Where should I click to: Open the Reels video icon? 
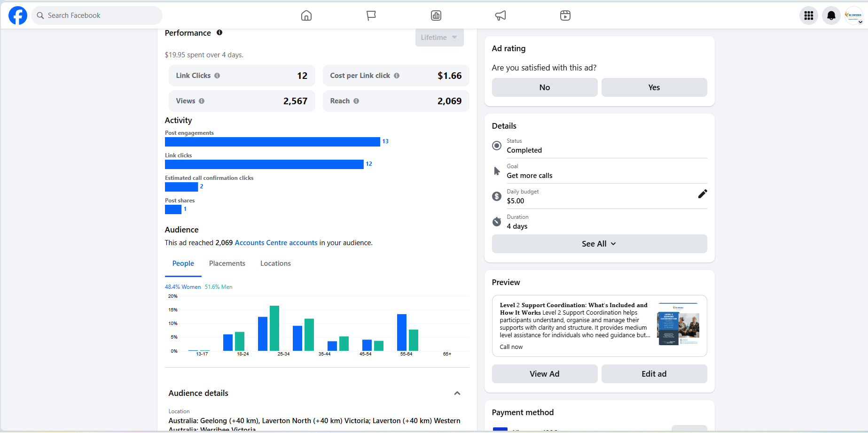[x=565, y=15]
